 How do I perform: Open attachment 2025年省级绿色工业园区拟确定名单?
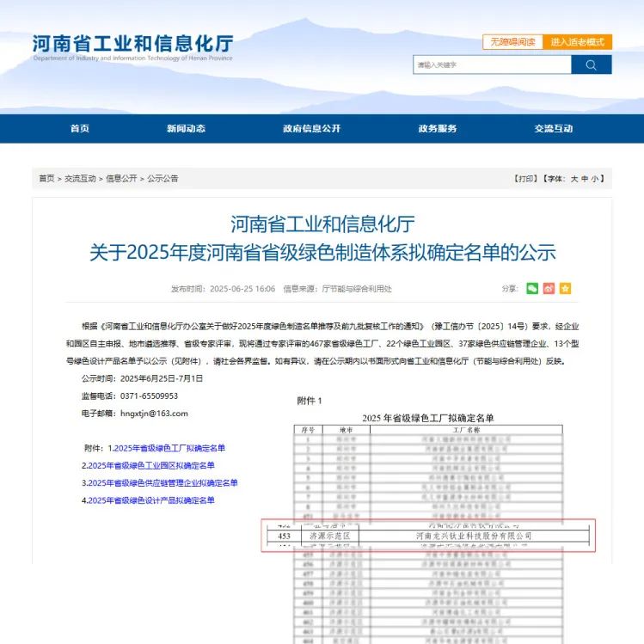coord(151,465)
